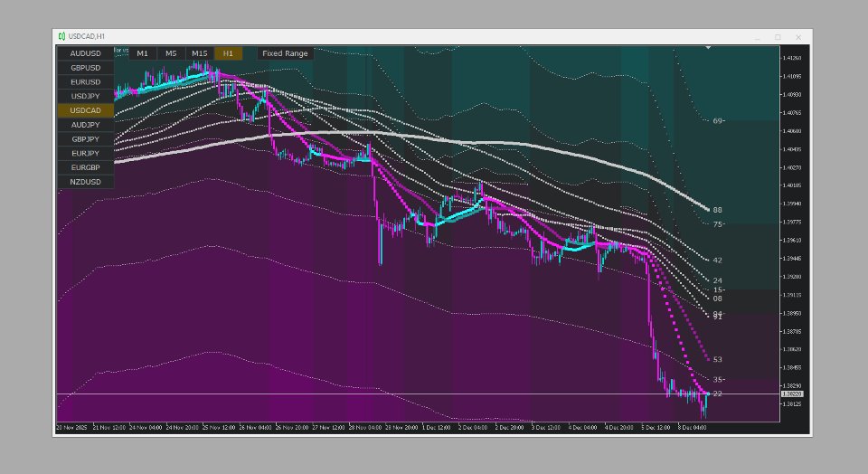Screen dimensions: 868x474
Task: Change timeframe to M15
Action: tap(199, 53)
